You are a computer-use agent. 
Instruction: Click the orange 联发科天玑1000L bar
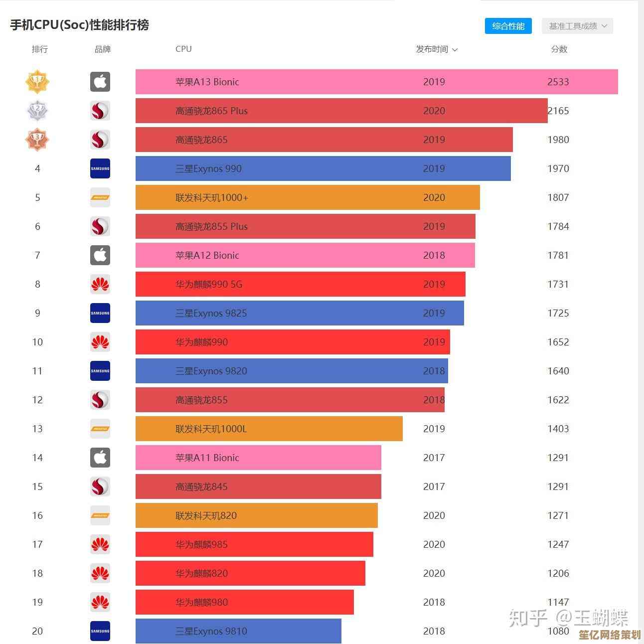coord(269,429)
